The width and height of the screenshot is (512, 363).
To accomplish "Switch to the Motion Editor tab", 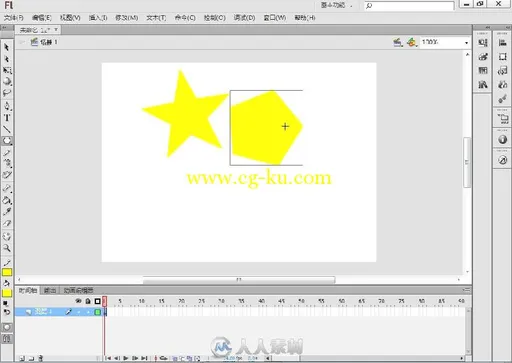I will (x=78, y=291).
